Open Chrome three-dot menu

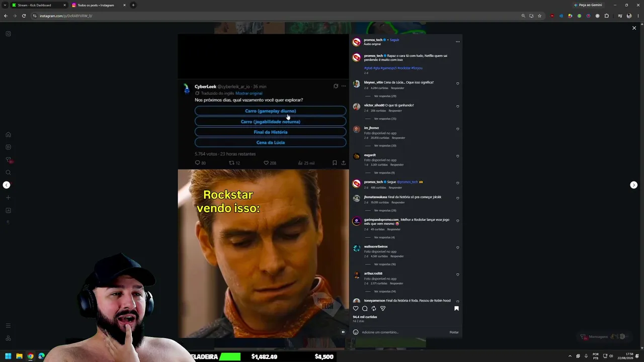637,16
